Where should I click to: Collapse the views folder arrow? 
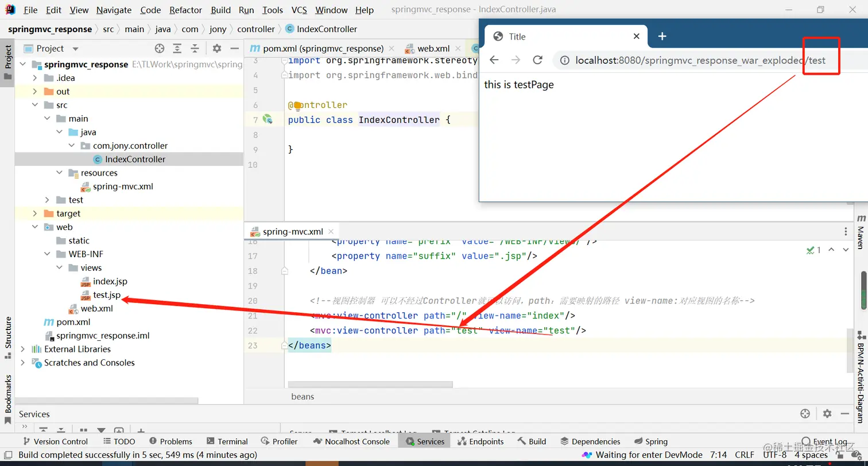point(59,267)
